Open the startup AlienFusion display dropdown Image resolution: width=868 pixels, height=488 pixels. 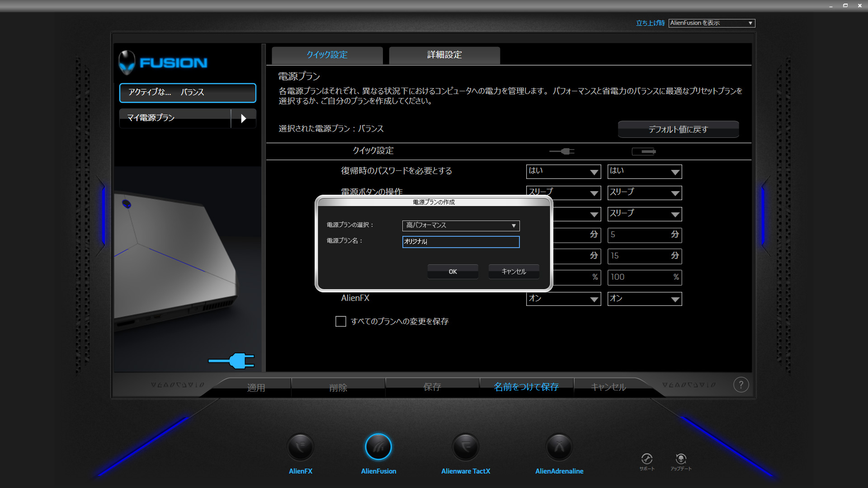[x=712, y=23]
